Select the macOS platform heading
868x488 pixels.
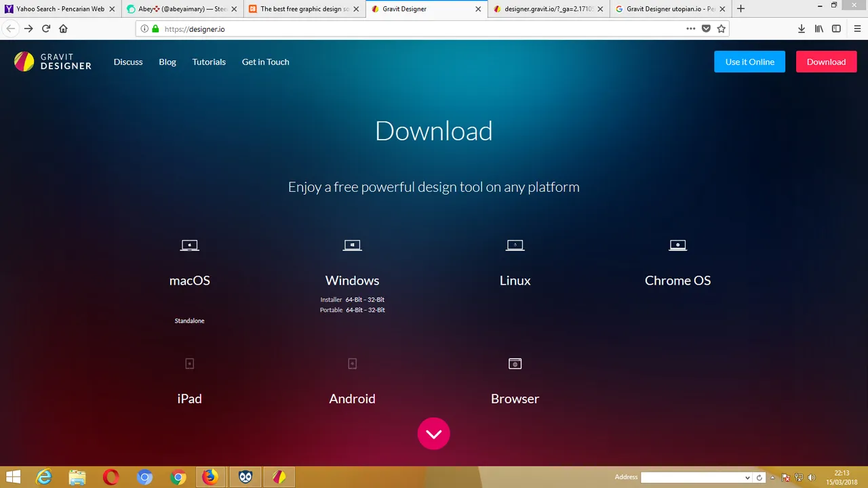pyautogui.click(x=189, y=281)
